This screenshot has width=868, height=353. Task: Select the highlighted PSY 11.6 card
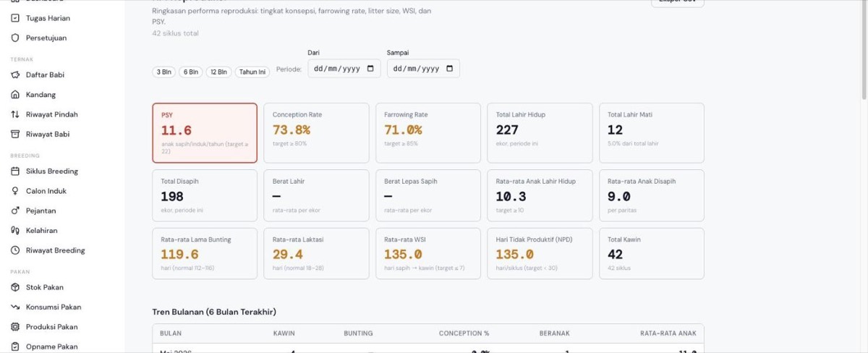coord(205,133)
